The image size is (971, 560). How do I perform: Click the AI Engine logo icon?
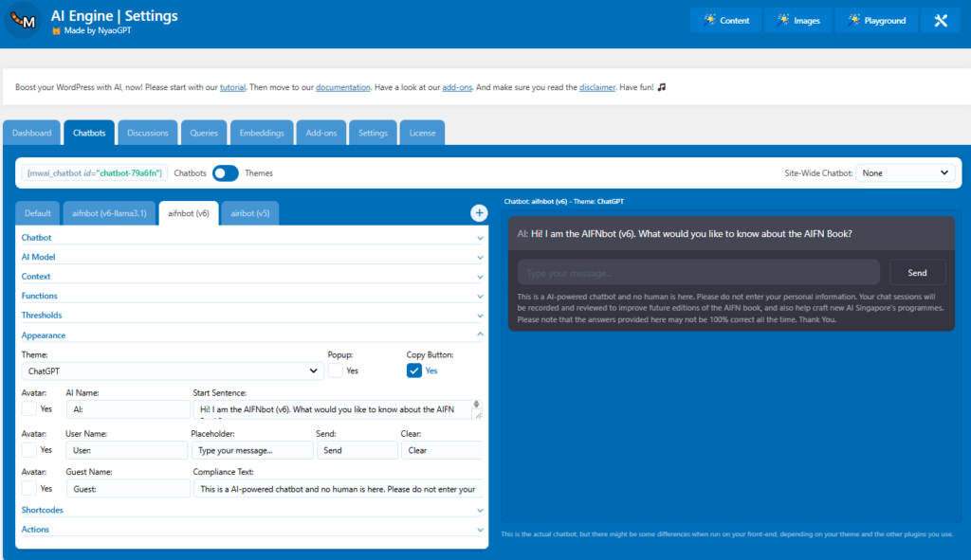(23, 21)
